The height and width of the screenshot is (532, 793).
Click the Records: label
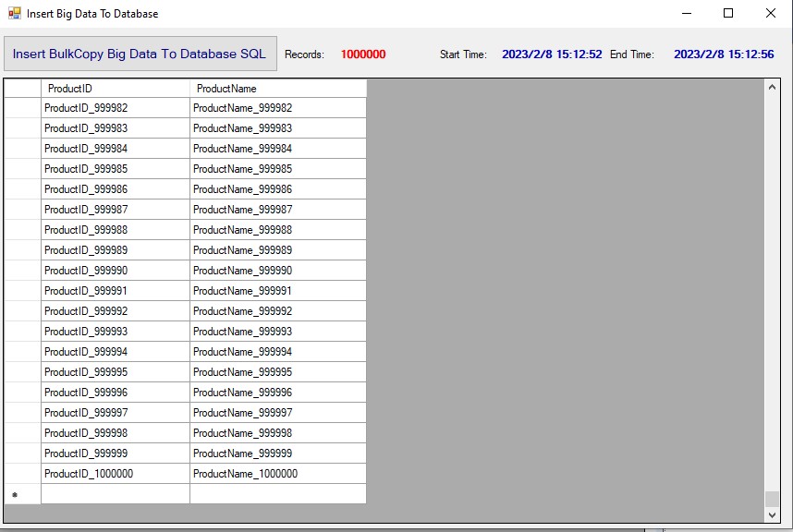(x=304, y=54)
